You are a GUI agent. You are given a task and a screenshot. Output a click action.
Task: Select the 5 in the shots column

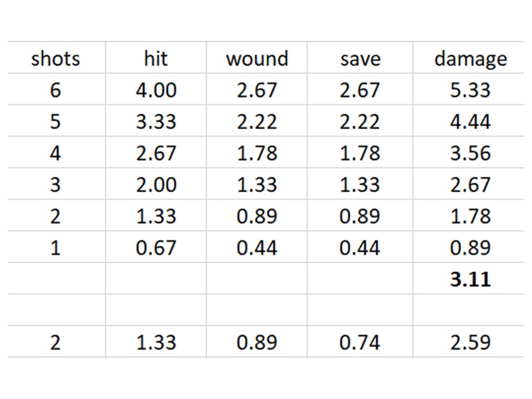[x=55, y=121]
